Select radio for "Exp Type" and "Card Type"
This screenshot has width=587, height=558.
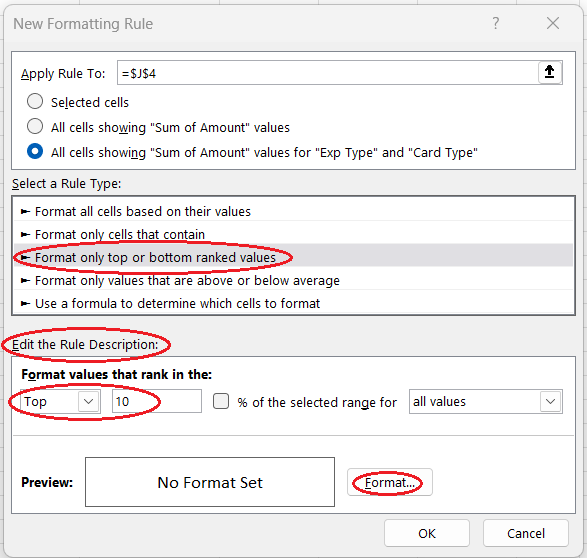[x=35, y=152]
